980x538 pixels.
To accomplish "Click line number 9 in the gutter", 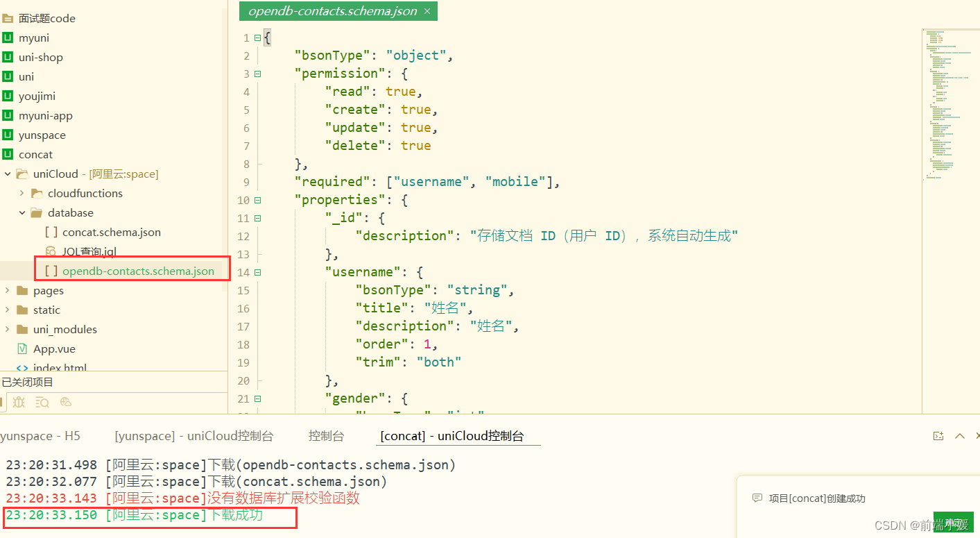I will point(246,182).
